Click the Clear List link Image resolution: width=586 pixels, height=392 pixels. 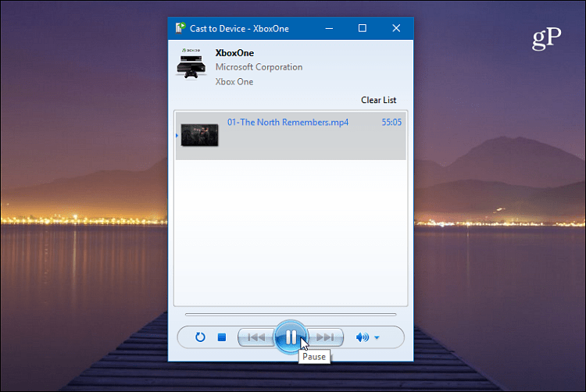(378, 100)
